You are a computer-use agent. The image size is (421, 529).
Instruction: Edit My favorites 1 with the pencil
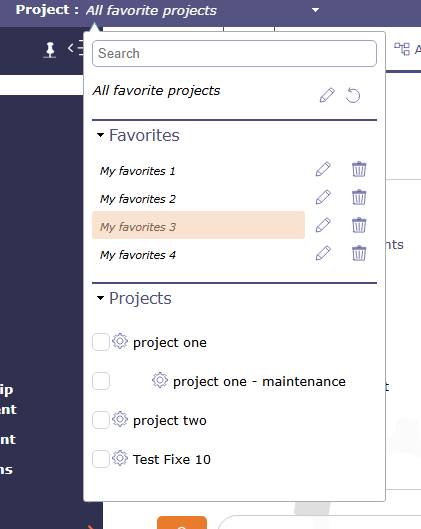click(323, 169)
